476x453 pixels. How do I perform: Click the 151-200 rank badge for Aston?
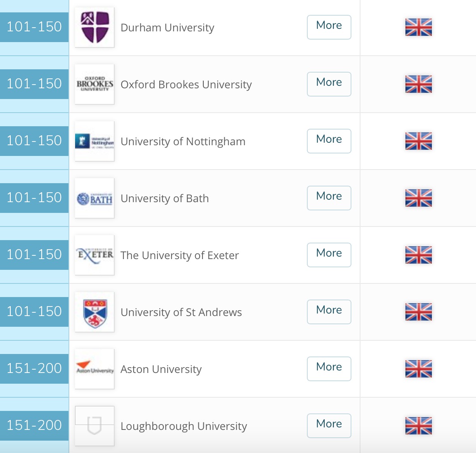pos(34,368)
